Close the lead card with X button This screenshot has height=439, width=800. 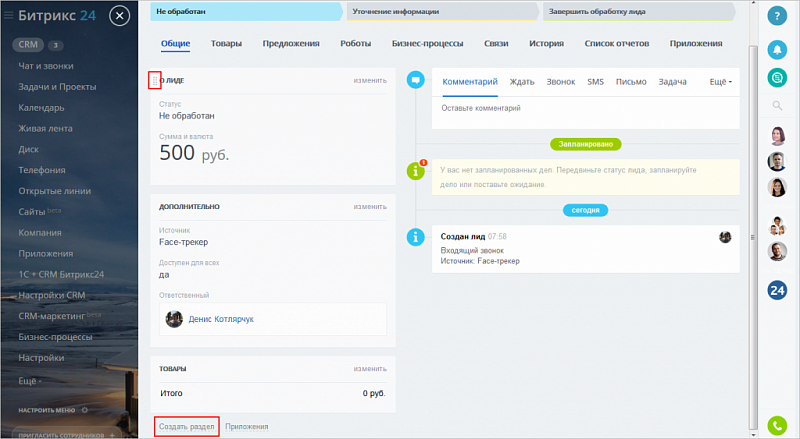120,16
